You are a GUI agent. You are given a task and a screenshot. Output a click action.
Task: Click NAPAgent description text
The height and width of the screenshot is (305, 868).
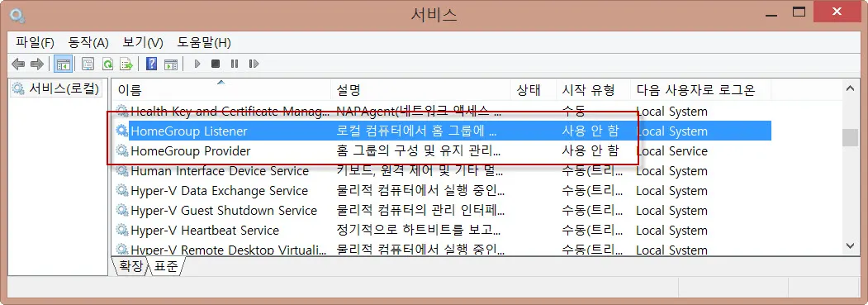[x=419, y=112]
